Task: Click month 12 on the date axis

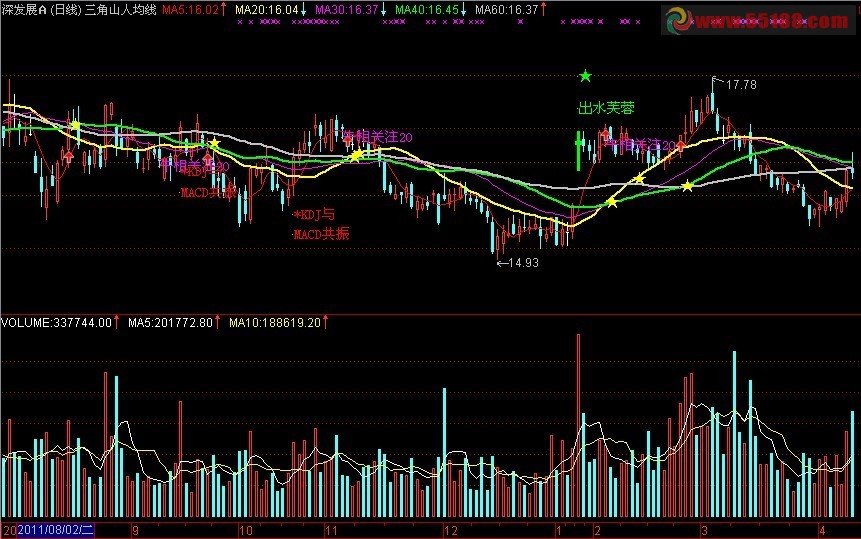Action: click(451, 531)
